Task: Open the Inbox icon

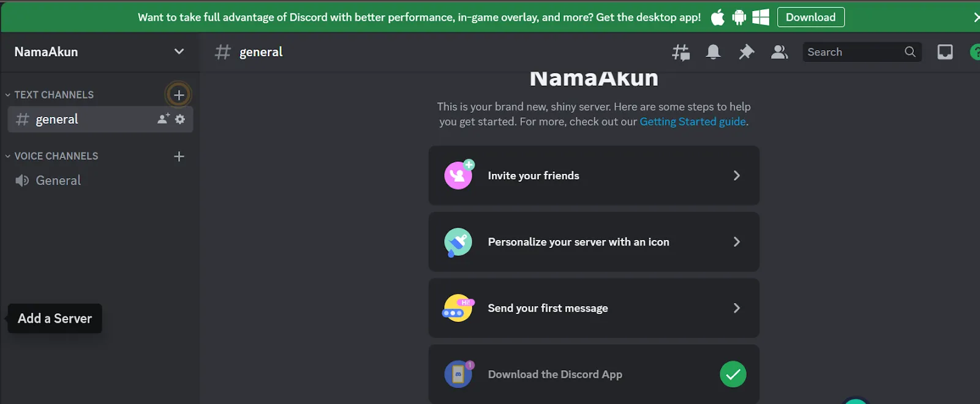Action: coord(944,53)
